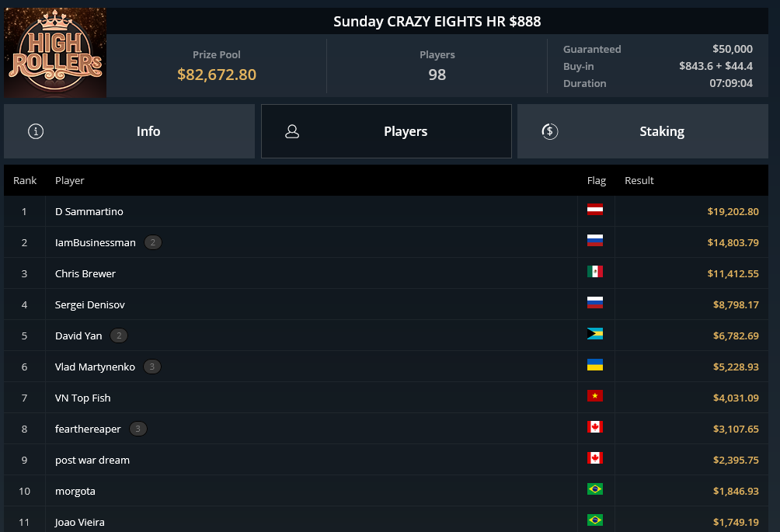Click the Ukrainian flag for Vlad Martynenko
Image resolution: width=780 pixels, height=532 pixels.
coord(595,365)
